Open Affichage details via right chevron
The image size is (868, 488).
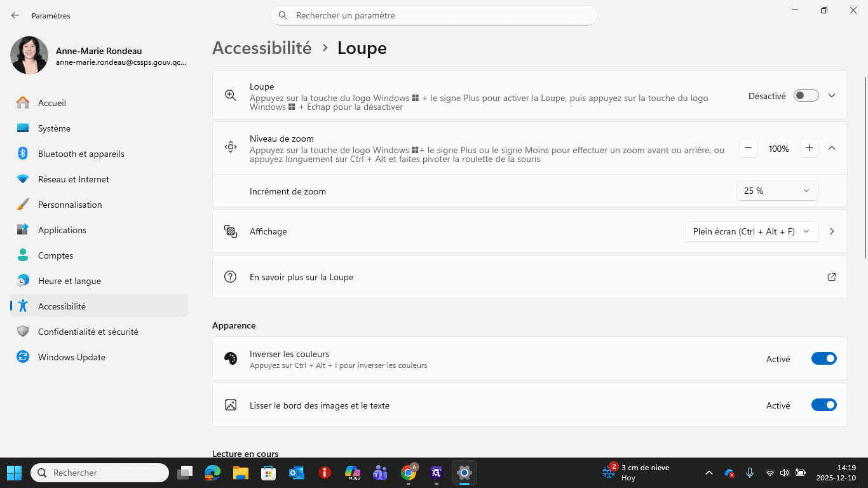(x=832, y=231)
